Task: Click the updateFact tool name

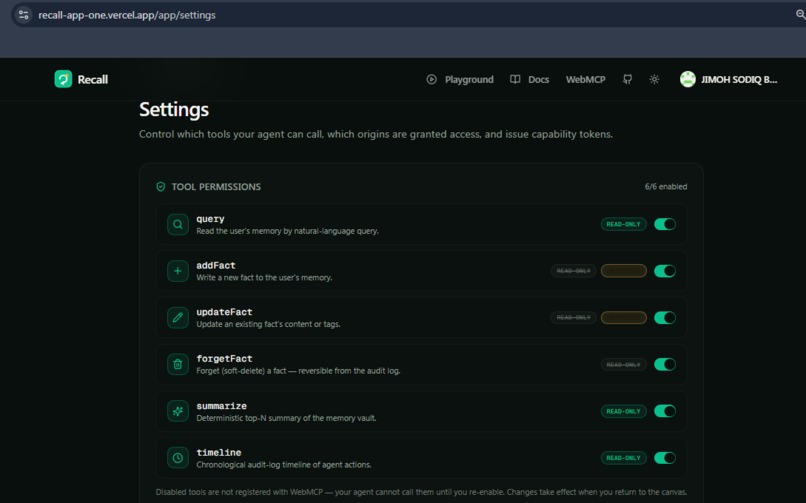Action: pos(224,312)
